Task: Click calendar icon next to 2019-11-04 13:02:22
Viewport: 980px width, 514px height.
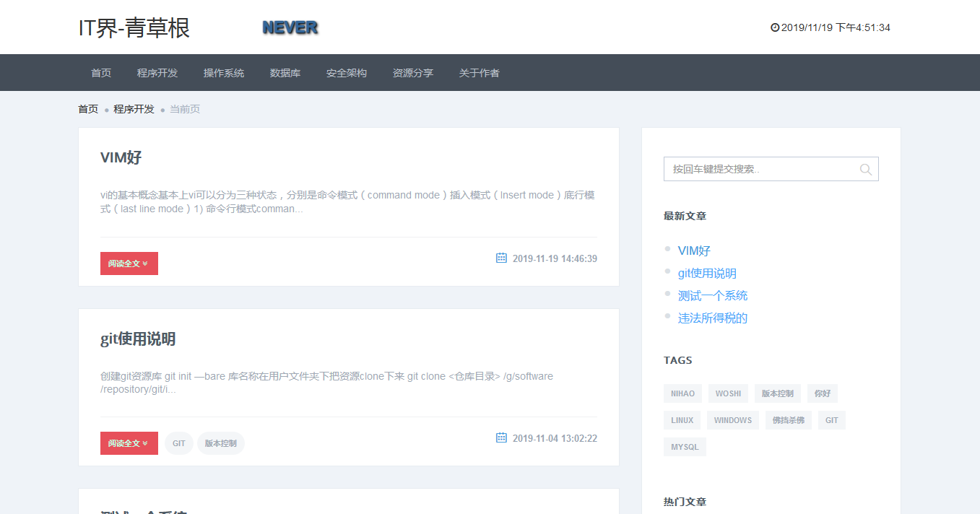Action: pyautogui.click(x=501, y=437)
